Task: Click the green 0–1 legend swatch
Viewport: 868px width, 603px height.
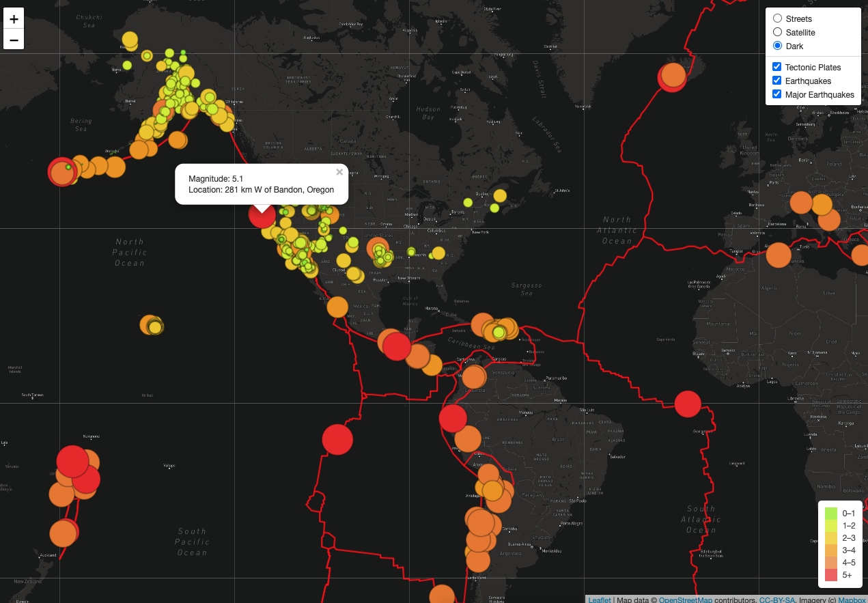Action: [x=830, y=513]
